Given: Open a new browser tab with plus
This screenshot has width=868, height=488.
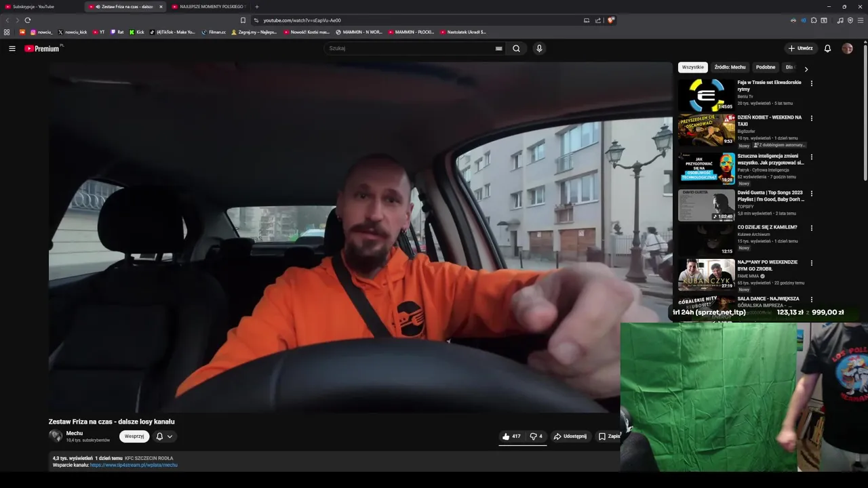Looking at the screenshot, I should tap(257, 7).
